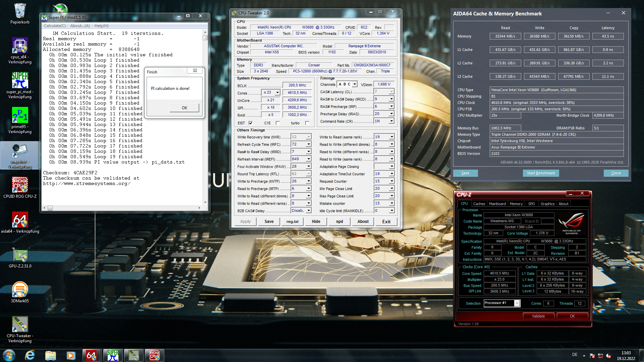Switch to CPU-Z Caches tab
This screenshot has width=644, height=362.
point(479,204)
